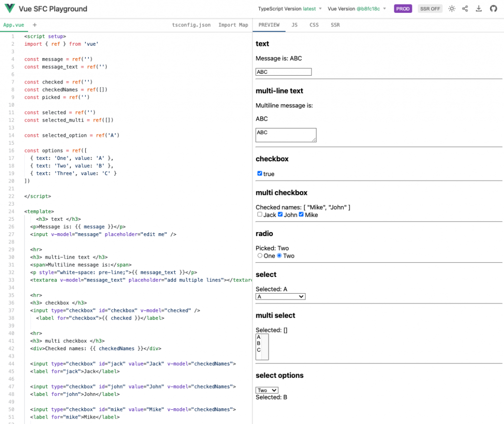Click into the message text input containing ABC

point(283,72)
